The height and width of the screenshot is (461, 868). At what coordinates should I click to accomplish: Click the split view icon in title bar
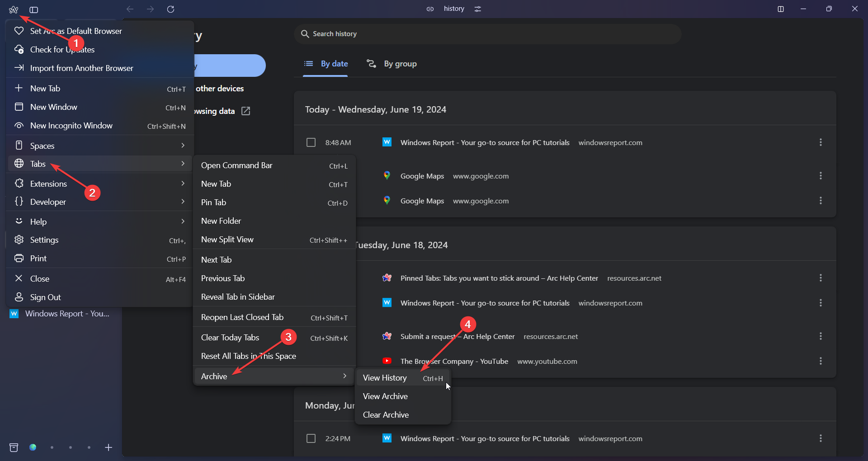pos(780,9)
